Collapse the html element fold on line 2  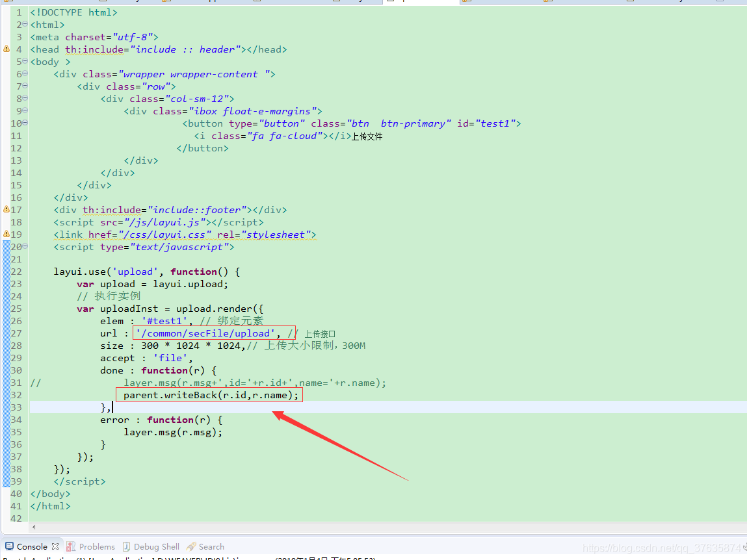23,24
